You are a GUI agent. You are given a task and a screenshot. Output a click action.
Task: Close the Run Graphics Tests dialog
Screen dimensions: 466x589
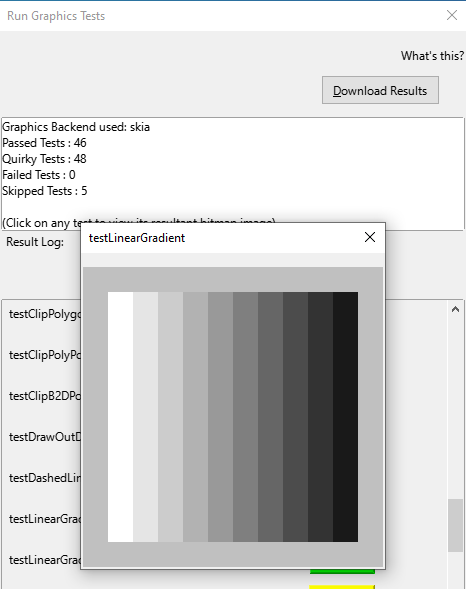coord(452,15)
